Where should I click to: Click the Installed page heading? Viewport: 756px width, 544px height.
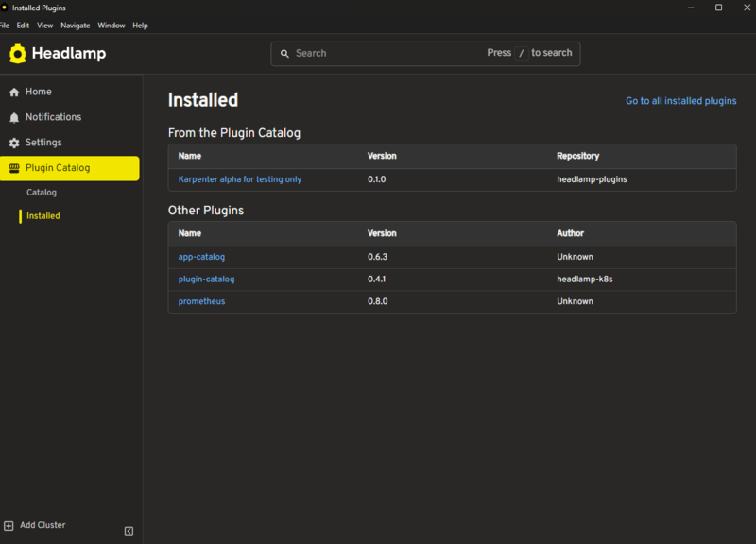point(203,100)
